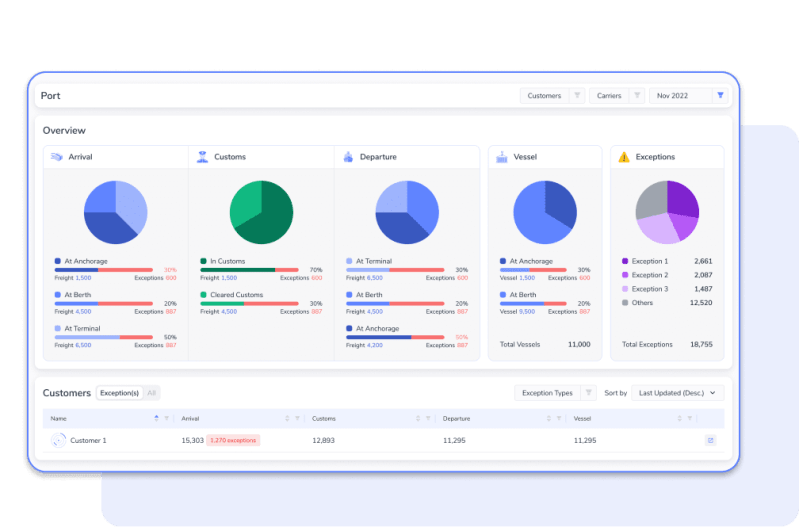Click the Arrival card header
This screenshot has height=527, width=799.
tap(116, 157)
